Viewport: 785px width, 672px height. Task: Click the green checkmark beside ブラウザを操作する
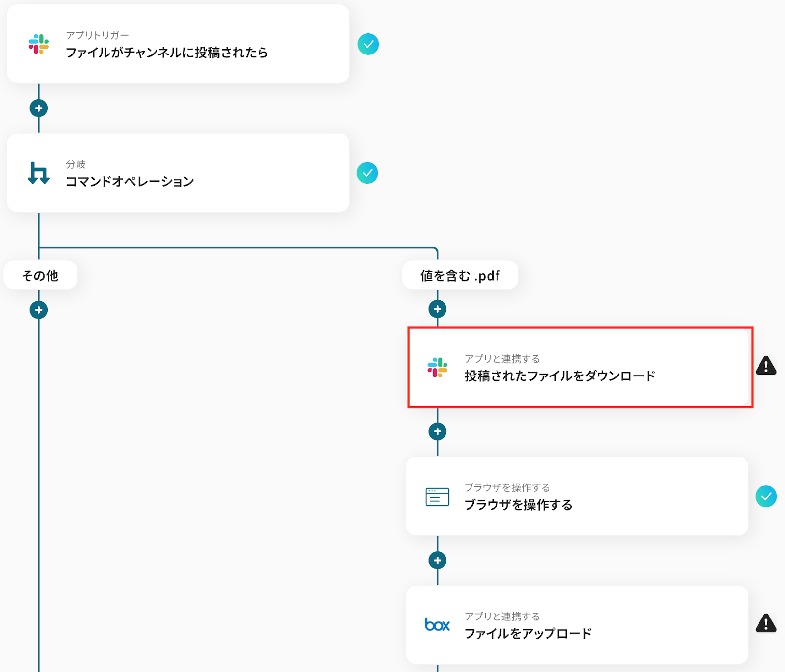[x=766, y=496]
